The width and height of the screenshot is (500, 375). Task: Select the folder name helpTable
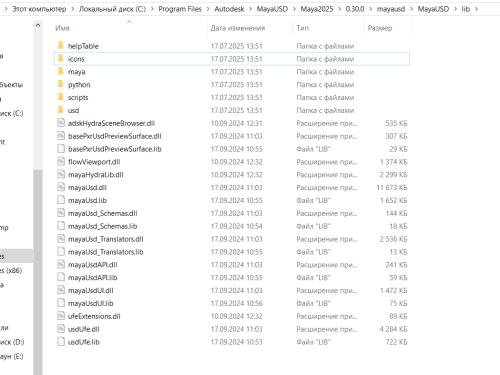[x=83, y=46]
